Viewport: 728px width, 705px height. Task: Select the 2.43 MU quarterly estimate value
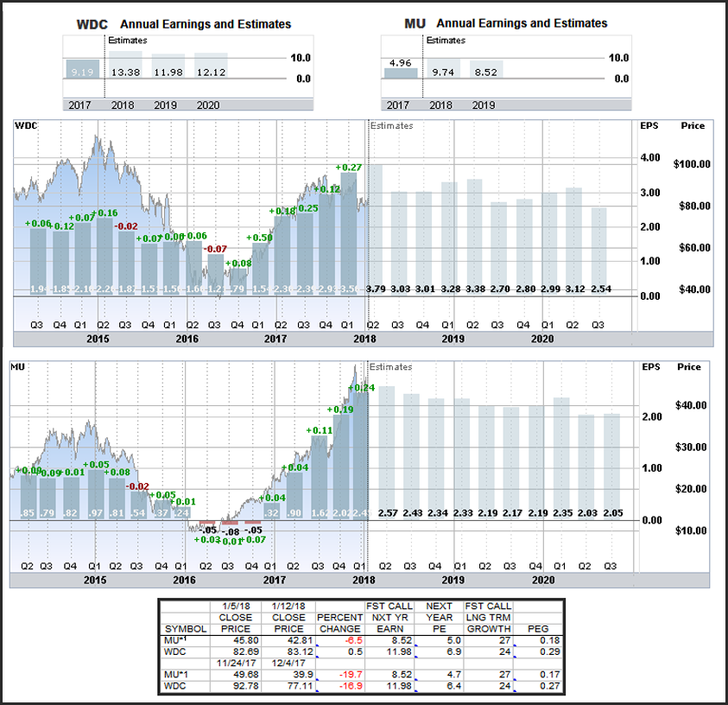tap(412, 513)
